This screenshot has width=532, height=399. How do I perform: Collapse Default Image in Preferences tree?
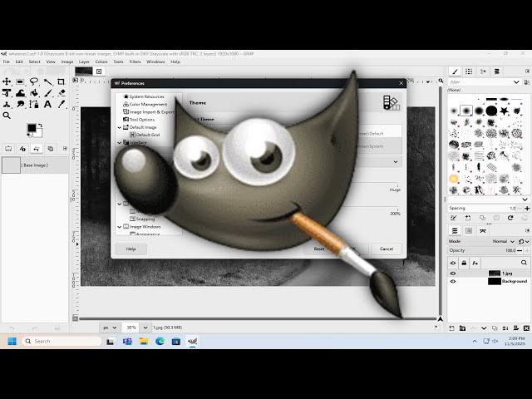[x=120, y=127]
